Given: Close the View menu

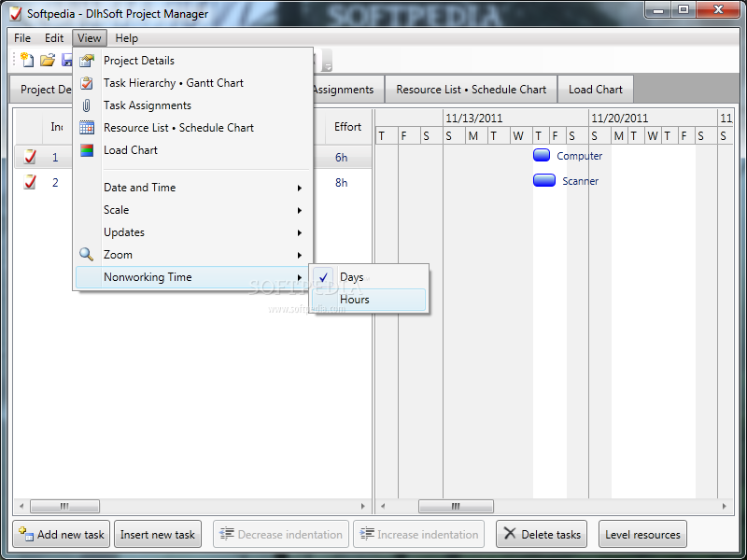Looking at the screenshot, I should pyautogui.click(x=90, y=38).
